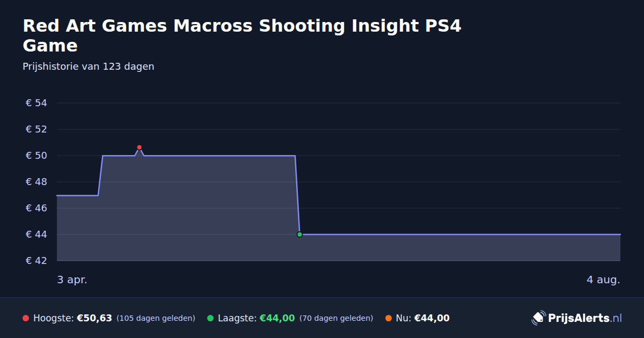Viewport: 644px width, 338px height.
Task: Click the 70 dagen geleden text
Action: [x=336, y=318]
